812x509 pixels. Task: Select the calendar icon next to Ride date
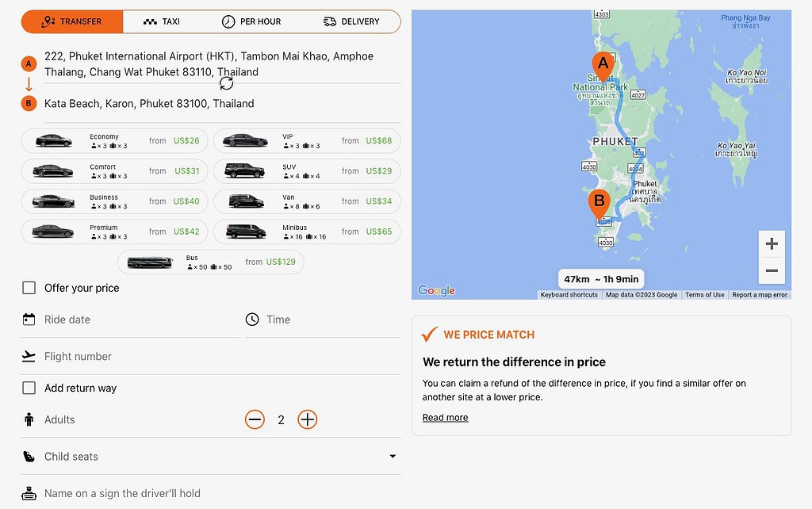pos(29,320)
